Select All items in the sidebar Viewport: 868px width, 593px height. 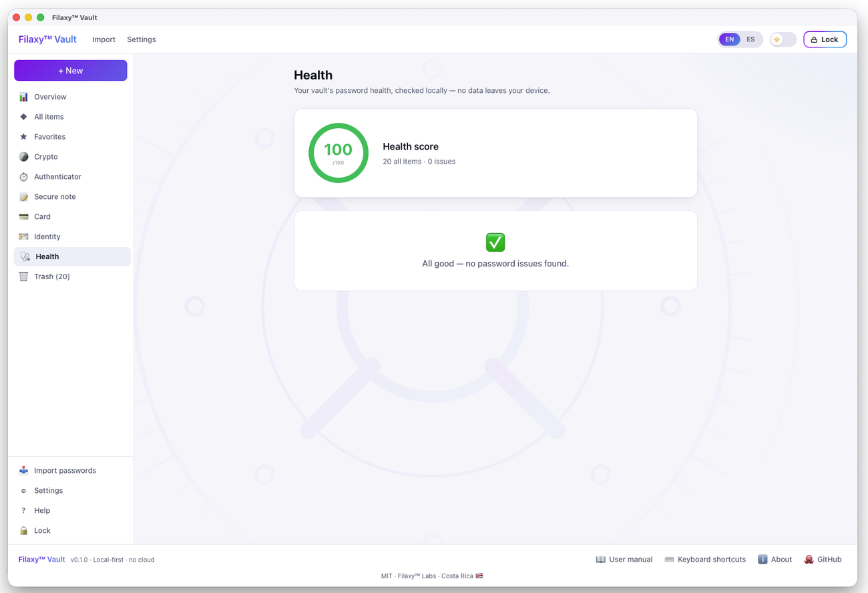[x=72, y=117]
